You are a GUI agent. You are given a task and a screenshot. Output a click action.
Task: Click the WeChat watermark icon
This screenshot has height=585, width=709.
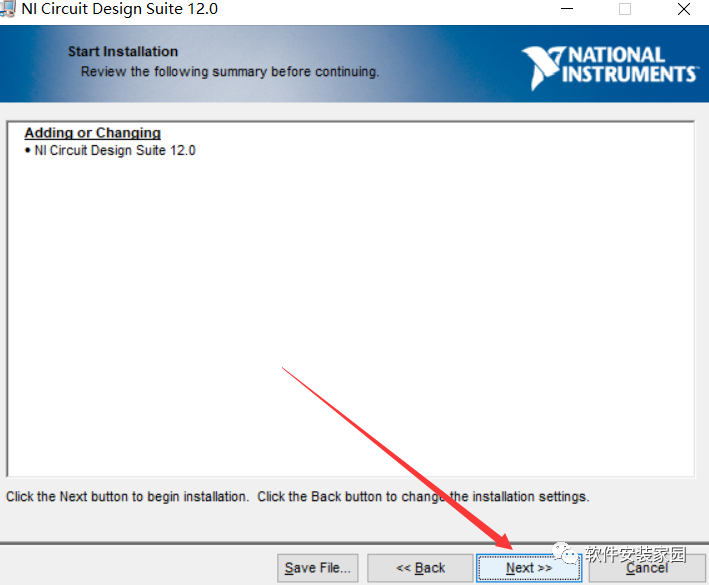point(568,553)
